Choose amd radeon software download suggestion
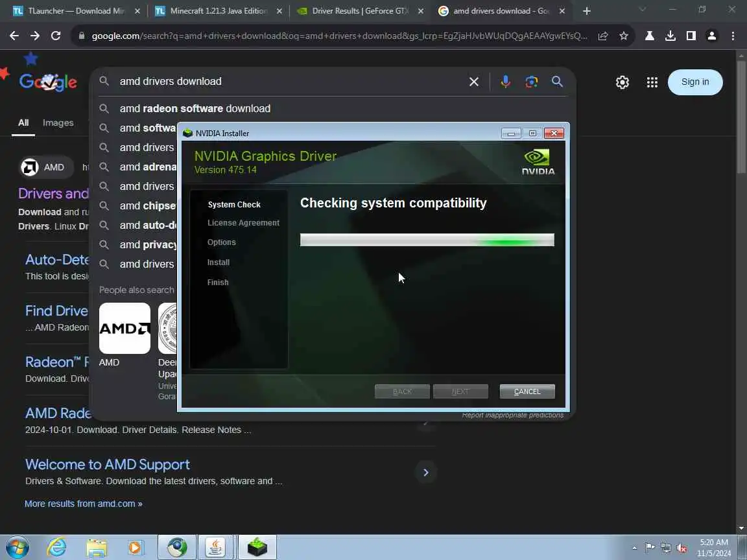The image size is (747, 560). click(333, 109)
